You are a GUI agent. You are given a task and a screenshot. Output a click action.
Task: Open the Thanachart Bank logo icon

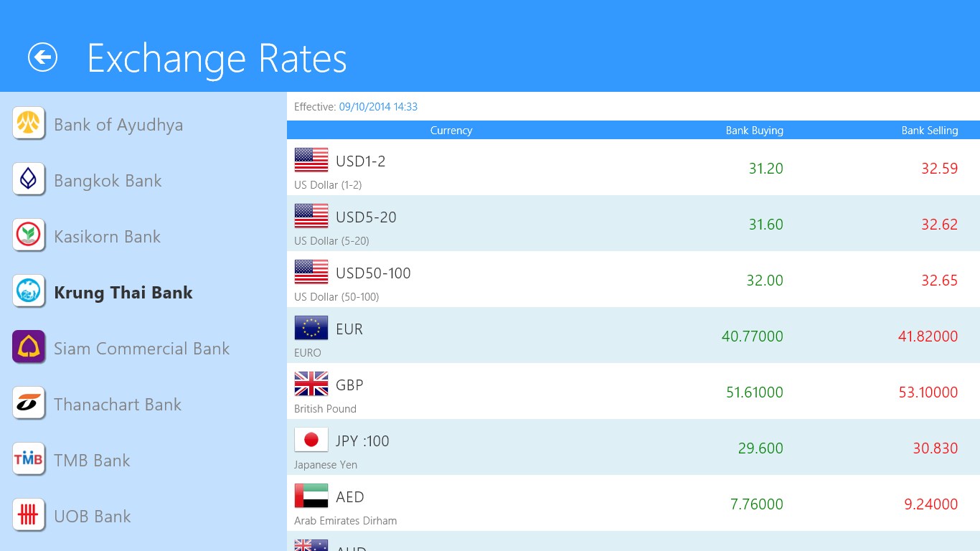(x=29, y=403)
